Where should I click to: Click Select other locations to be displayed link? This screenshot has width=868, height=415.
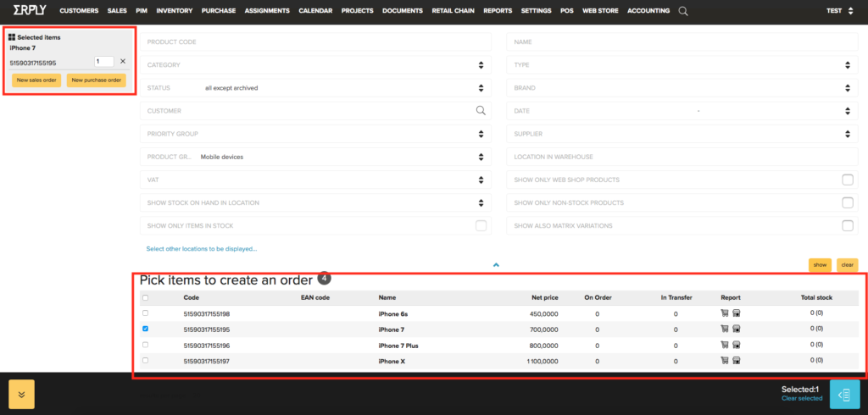202,249
